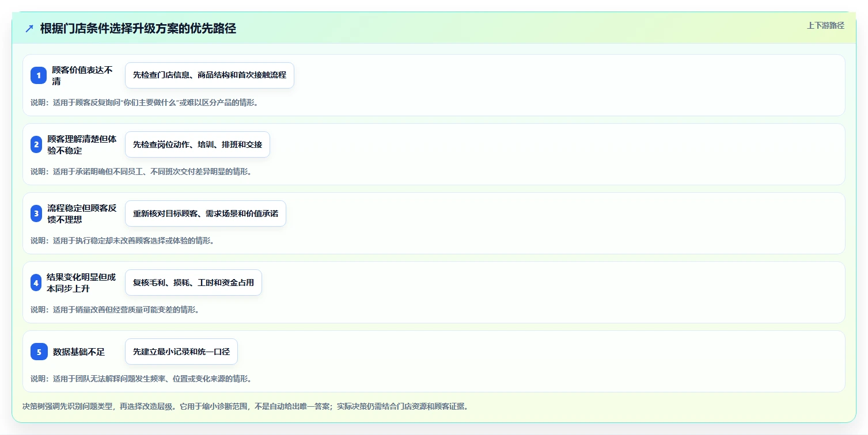Click the number 5 step badge

click(39, 352)
